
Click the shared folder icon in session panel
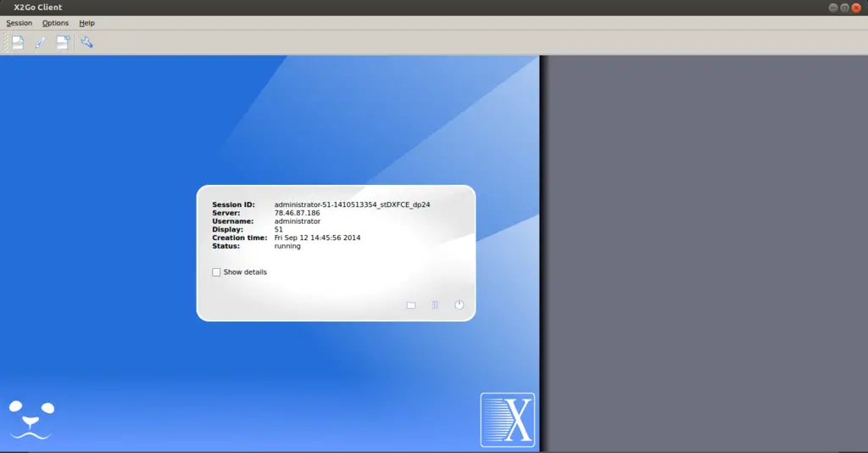pos(411,305)
